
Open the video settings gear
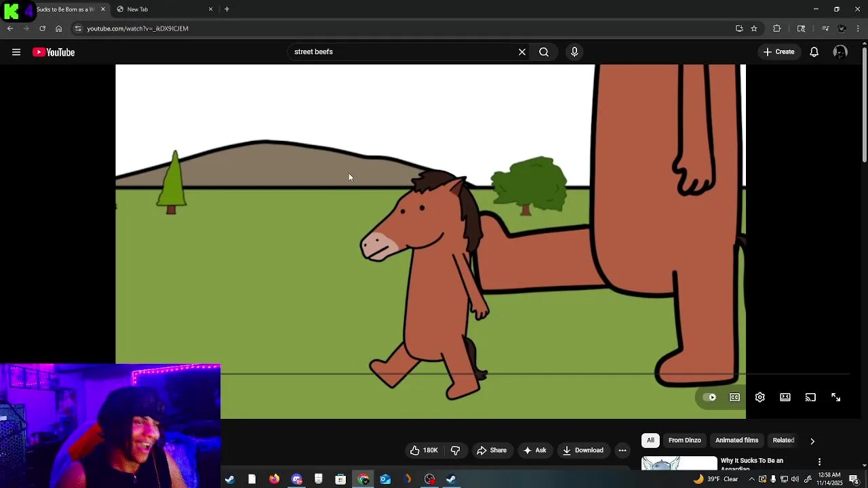coord(760,397)
